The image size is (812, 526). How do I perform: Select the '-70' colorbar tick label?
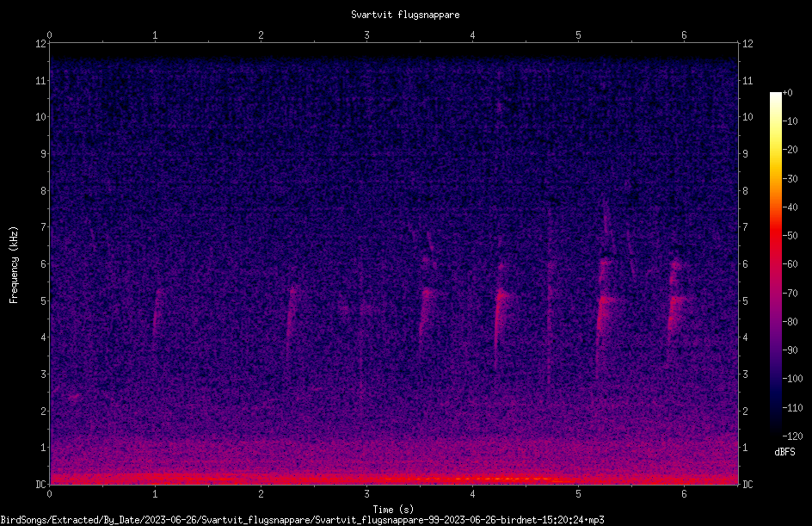790,294
